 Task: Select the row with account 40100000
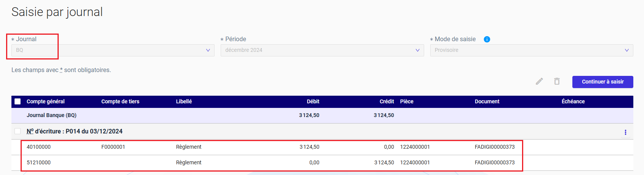[x=322, y=147]
